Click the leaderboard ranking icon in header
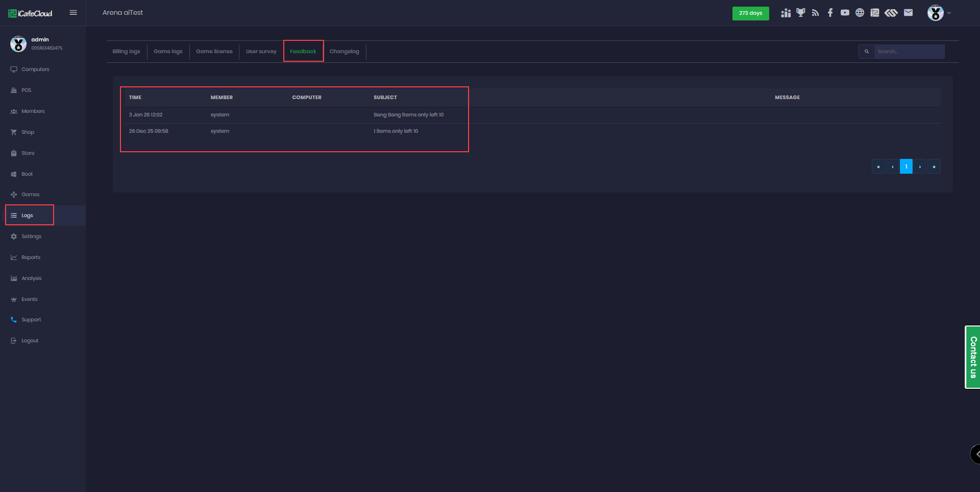Image resolution: width=980 pixels, height=492 pixels. (786, 13)
